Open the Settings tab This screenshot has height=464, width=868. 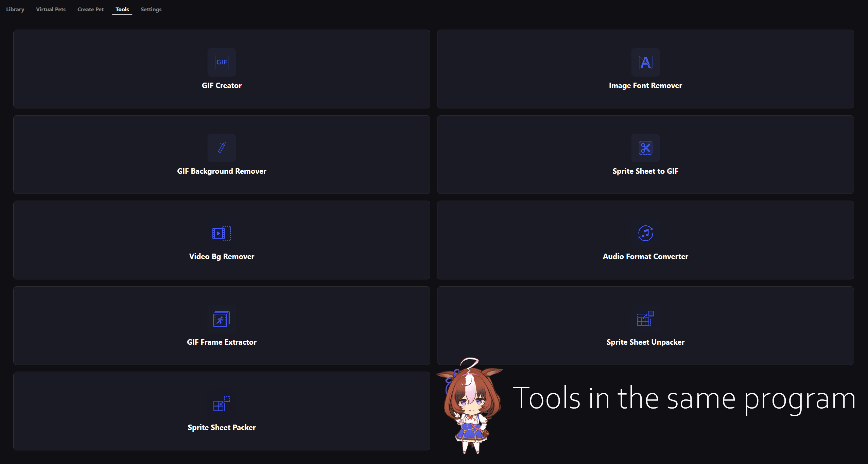click(151, 10)
